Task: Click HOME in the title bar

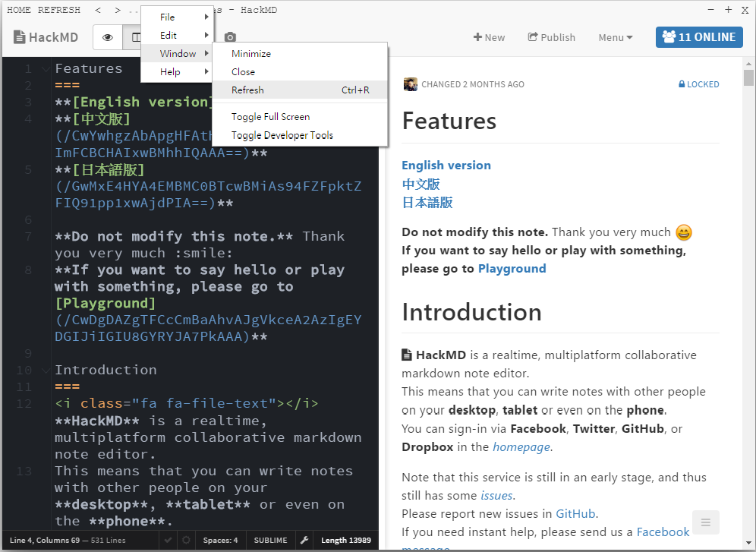Action: click(19, 10)
